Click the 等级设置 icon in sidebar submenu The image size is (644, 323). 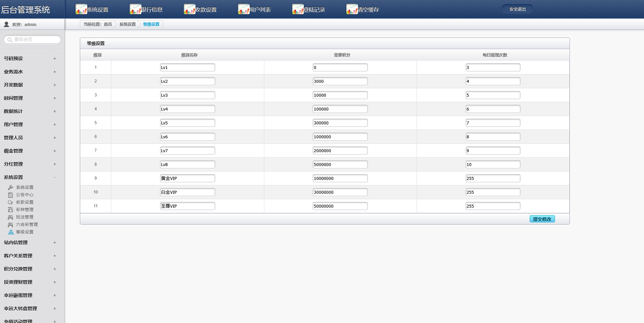pyautogui.click(x=11, y=232)
